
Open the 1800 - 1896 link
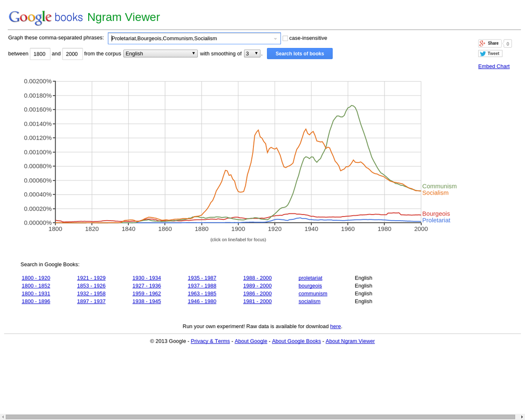coord(36,301)
